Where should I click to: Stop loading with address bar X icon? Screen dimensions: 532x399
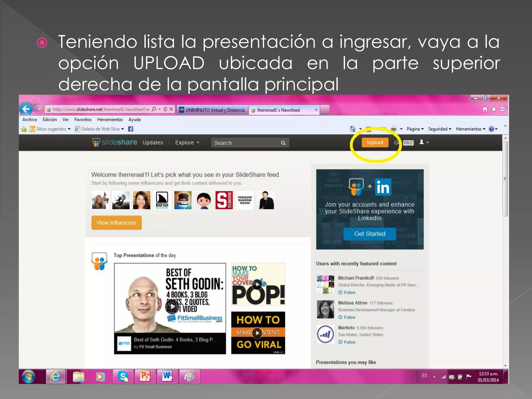click(171, 109)
